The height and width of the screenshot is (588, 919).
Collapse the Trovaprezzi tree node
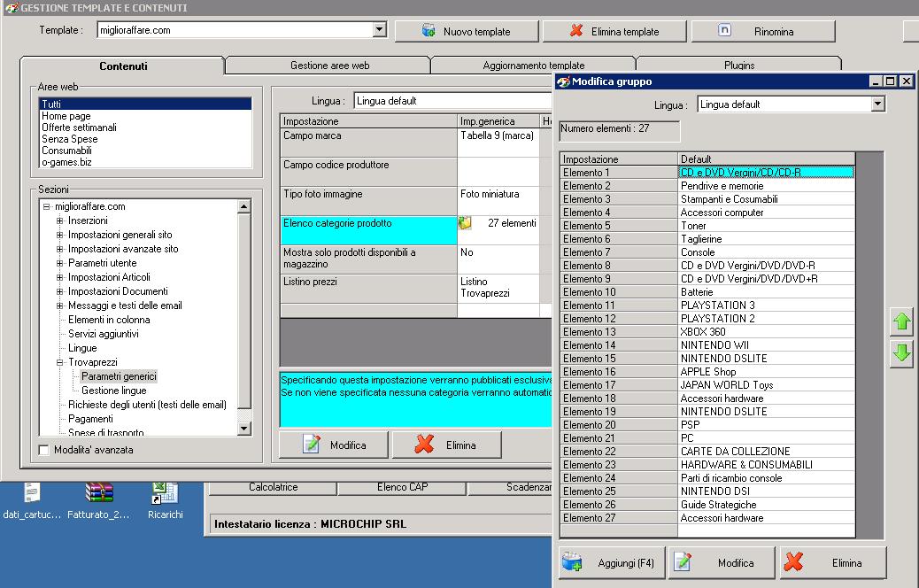tap(60, 362)
